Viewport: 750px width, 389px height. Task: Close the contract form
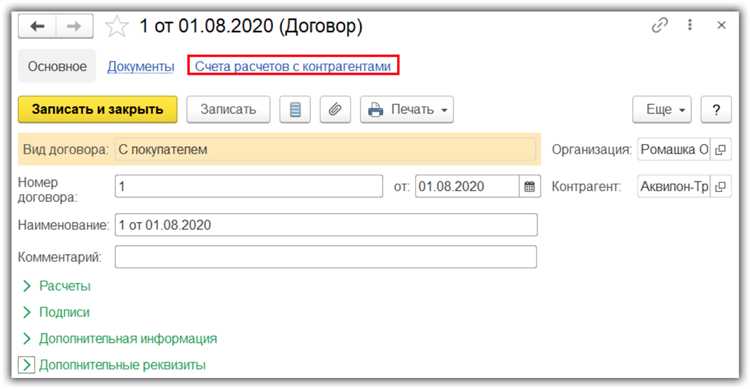[721, 25]
